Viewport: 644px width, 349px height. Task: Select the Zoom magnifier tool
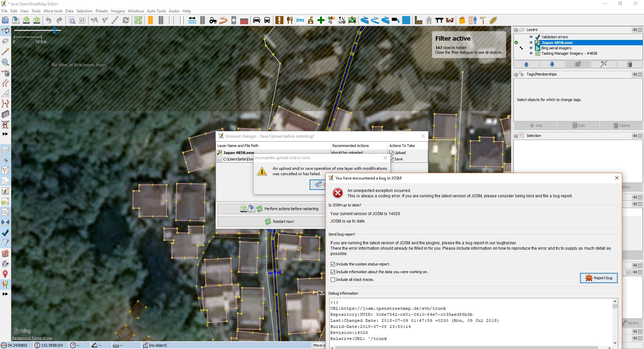(x=5, y=62)
